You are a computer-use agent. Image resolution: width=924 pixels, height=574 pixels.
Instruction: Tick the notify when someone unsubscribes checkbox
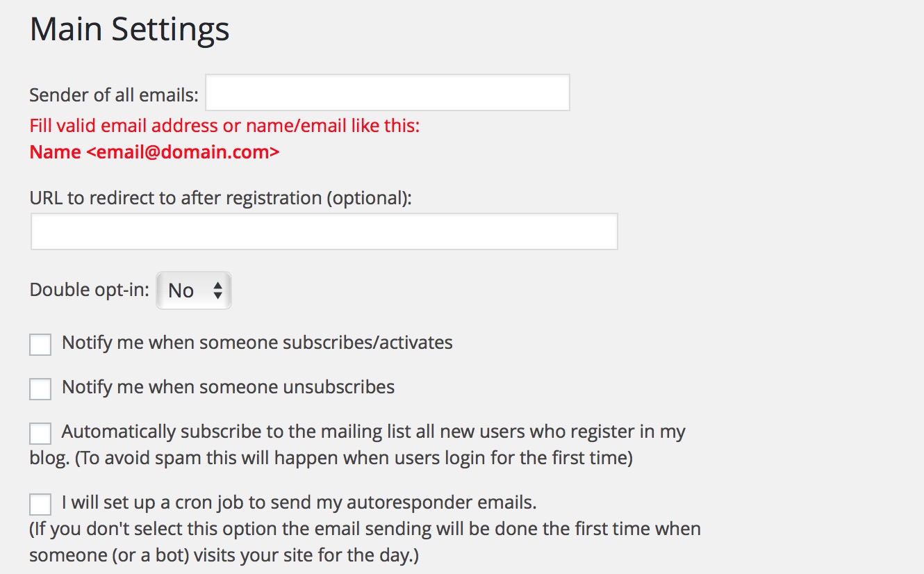(x=40, y=389)
